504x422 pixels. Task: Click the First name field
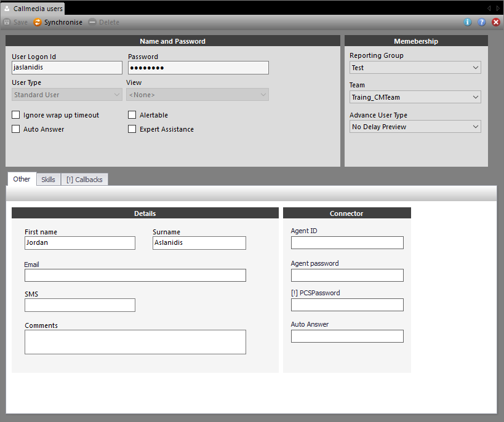80,243
